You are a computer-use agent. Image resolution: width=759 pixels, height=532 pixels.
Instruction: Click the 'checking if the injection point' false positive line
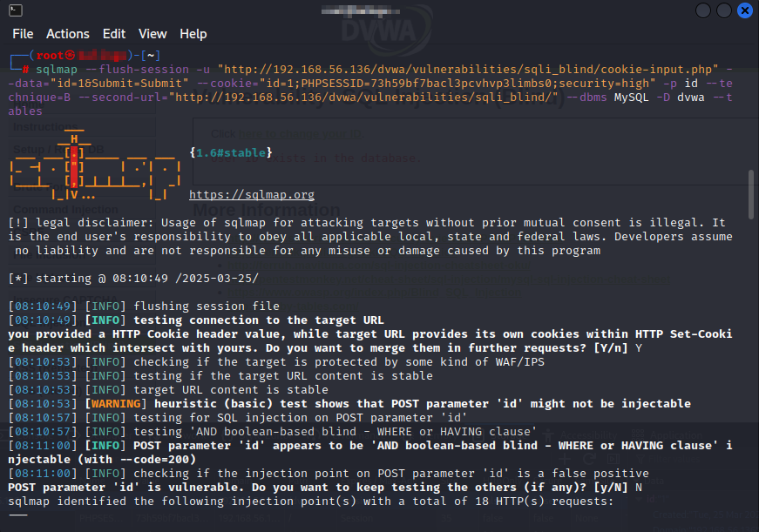pyautogui.click(x=329, y=474)
